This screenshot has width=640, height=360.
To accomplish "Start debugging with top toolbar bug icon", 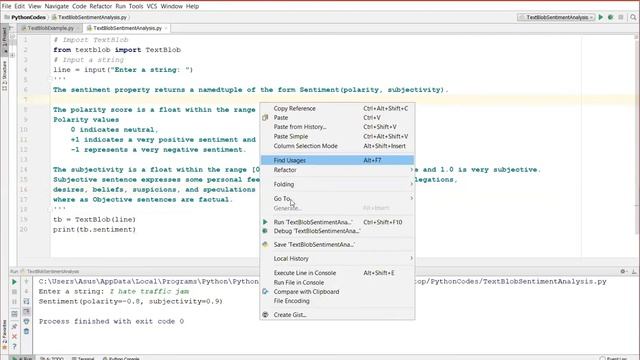I will (x=611, y=17).
